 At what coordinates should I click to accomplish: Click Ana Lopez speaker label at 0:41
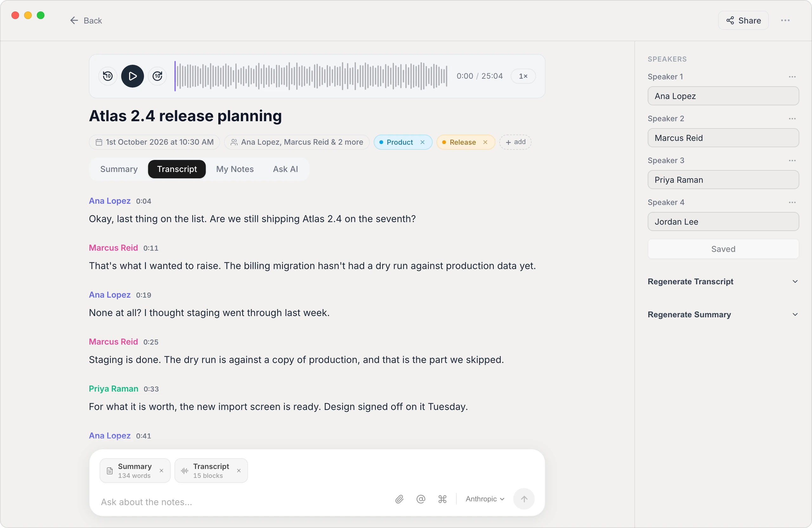click(110, 436)
